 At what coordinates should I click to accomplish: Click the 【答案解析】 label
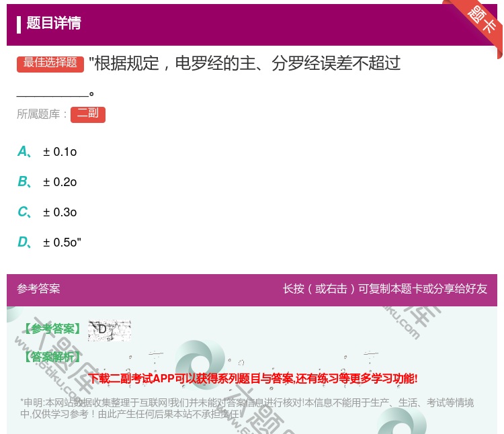point(52,357)
